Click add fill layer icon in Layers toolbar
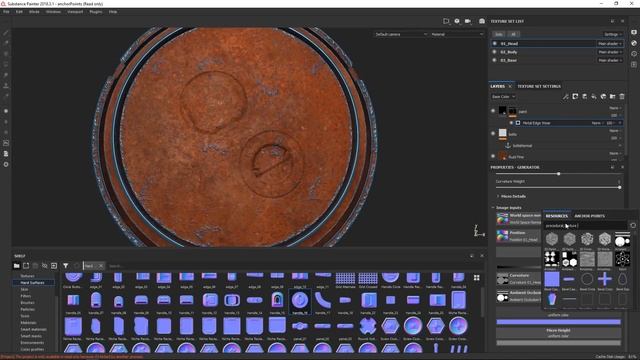This screenshot has width=640, height=360. [x=594, y=97]
